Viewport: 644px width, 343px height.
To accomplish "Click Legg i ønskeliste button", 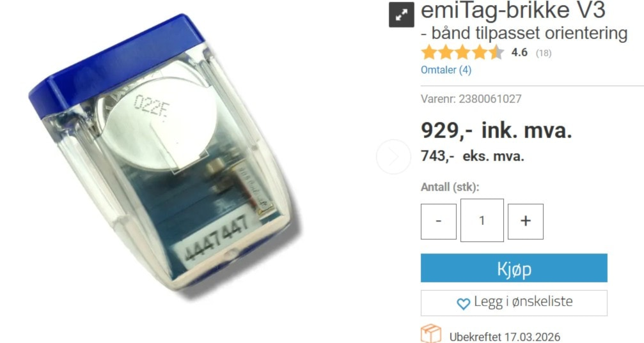I will 514,303.
